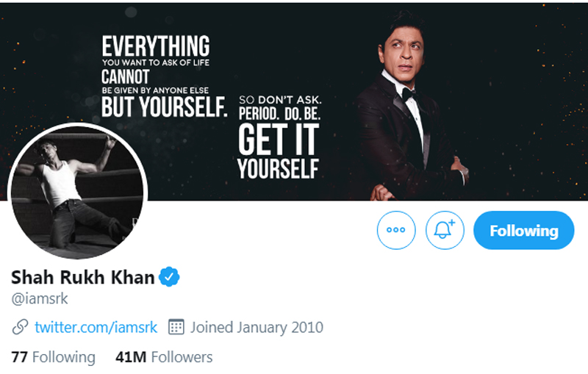Click the CANNOT word in banner
This screenshot has width=588, height=374.
tap(126, 76)
